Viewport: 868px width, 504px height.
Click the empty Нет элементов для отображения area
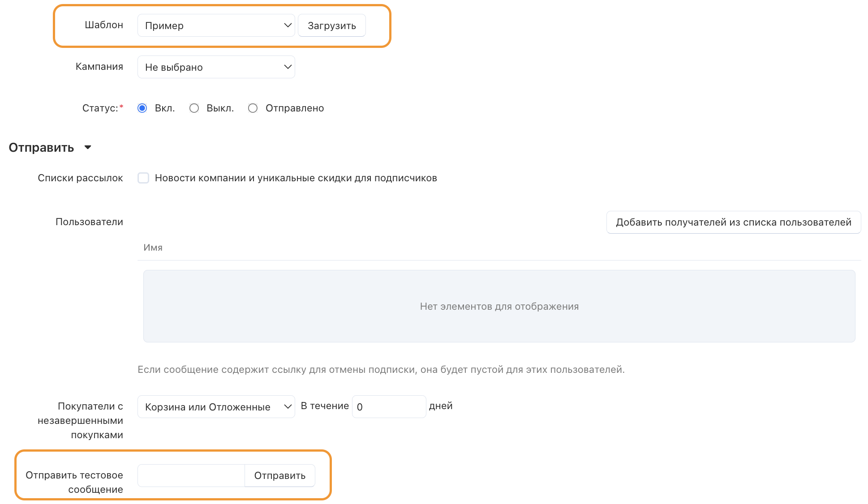[x=499, y=307]
